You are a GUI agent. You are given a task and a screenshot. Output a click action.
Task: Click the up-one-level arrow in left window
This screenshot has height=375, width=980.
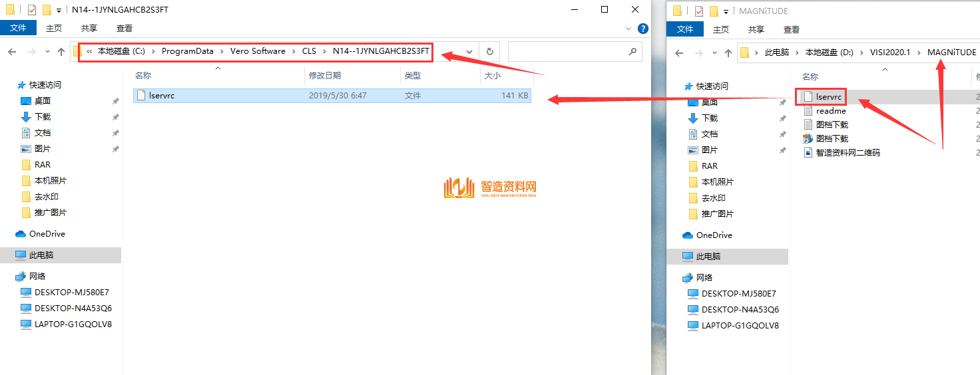(61, 52)
